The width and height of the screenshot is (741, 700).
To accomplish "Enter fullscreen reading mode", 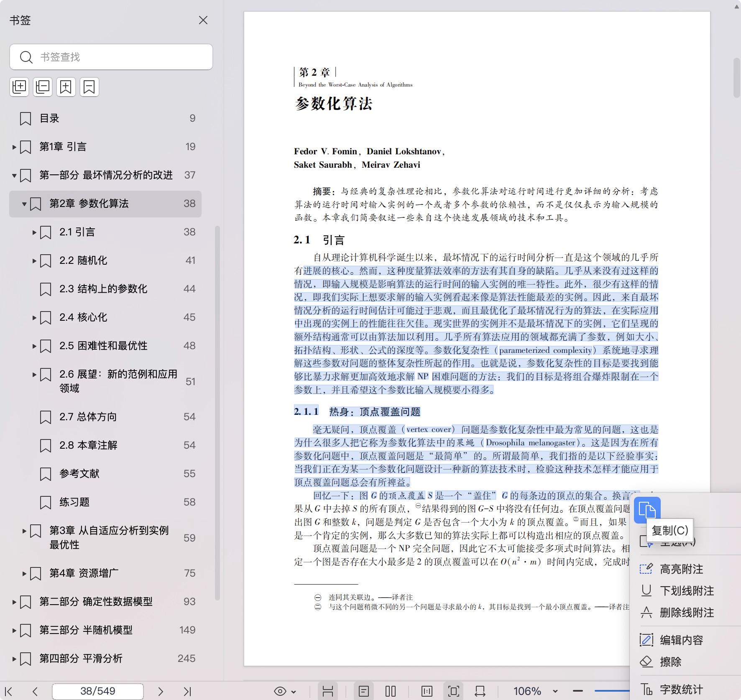I will 454,691.
